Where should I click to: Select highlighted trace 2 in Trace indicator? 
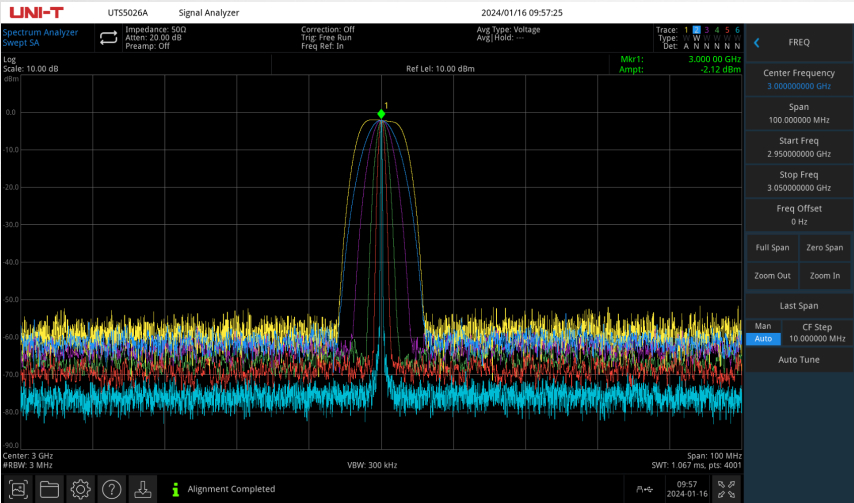[x=697, y=30]
